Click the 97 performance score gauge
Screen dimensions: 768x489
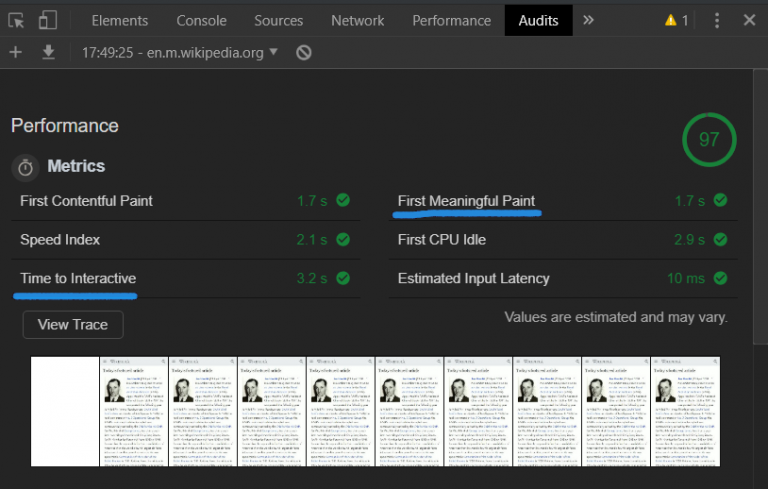point(709,140)
